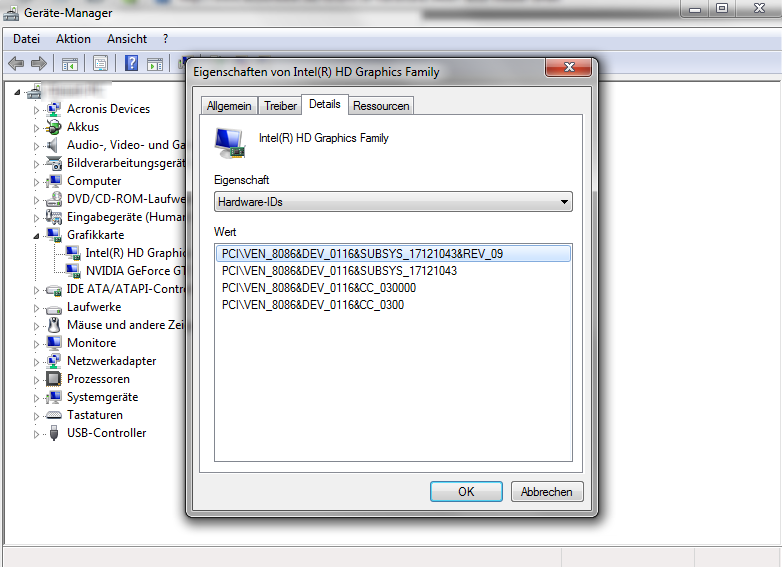The height and width of the screenshot is (567, 782).
Task: Expand the Netzwerkadapter node
Action: tap(36, 362)
